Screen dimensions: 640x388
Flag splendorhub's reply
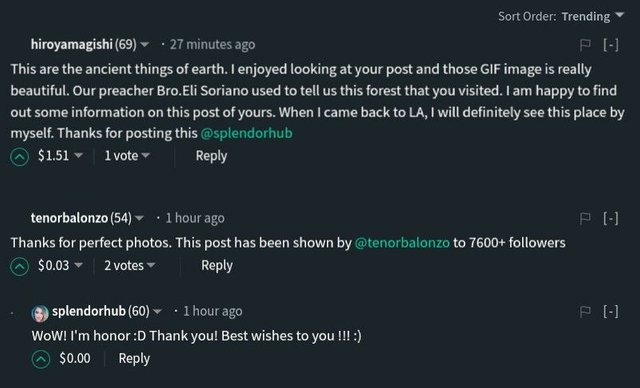click(585, 312)
